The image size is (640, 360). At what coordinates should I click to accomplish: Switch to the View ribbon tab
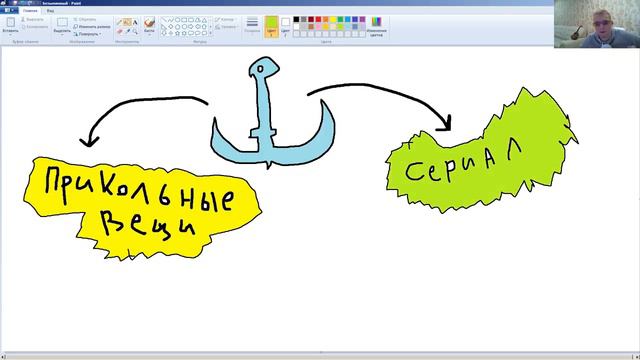click(x=50, y=10)
